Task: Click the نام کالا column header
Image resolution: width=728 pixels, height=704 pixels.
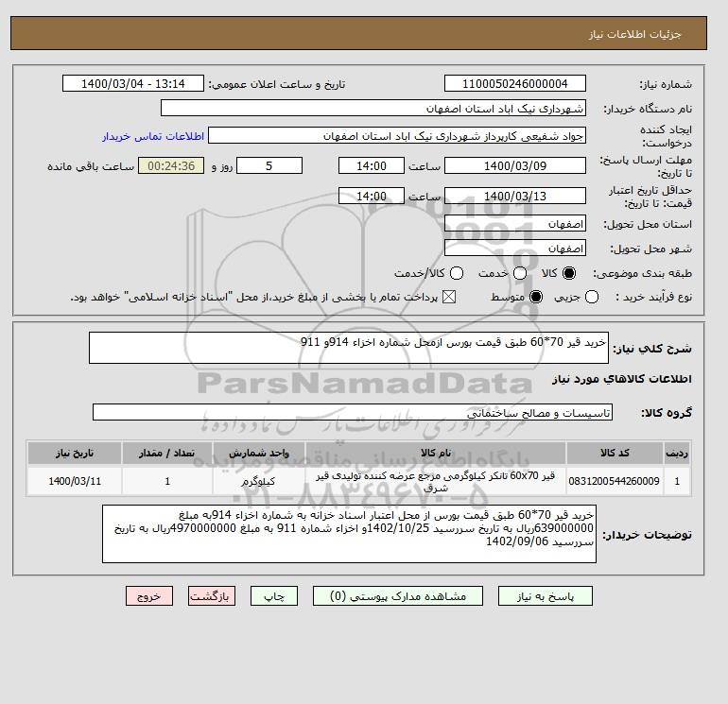Action: [436, 453]
